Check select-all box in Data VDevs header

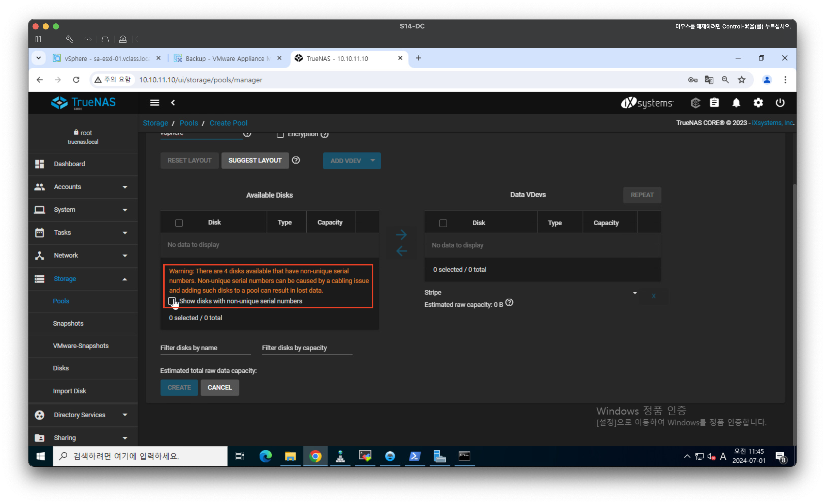(x=443, y=223)
